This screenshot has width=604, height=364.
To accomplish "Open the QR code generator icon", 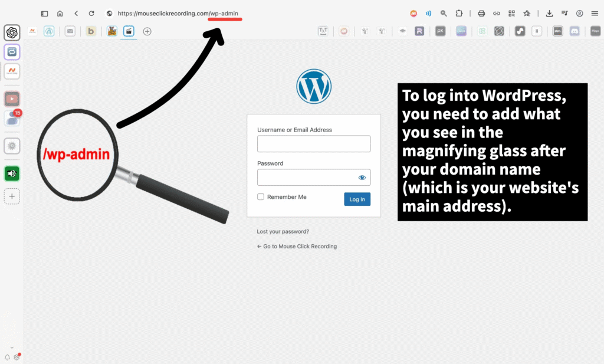I will tap(511, 13).
